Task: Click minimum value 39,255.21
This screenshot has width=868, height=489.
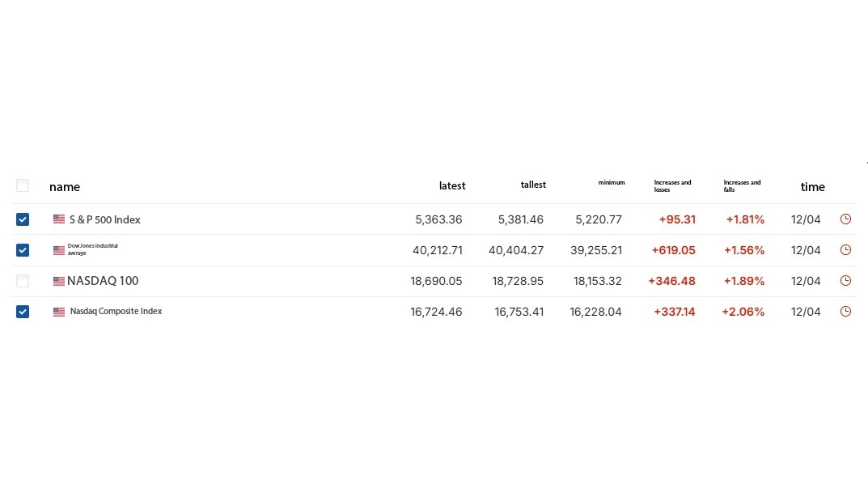Action: tap(596, 250)
